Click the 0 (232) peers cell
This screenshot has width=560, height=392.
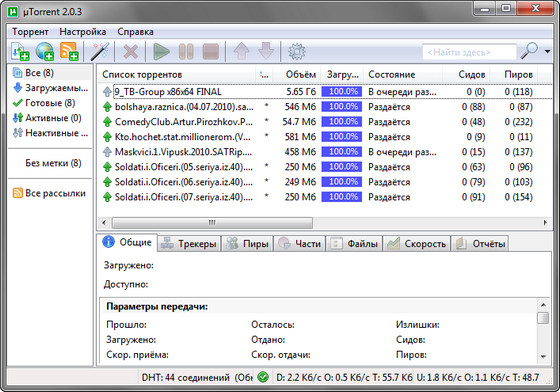518,122
